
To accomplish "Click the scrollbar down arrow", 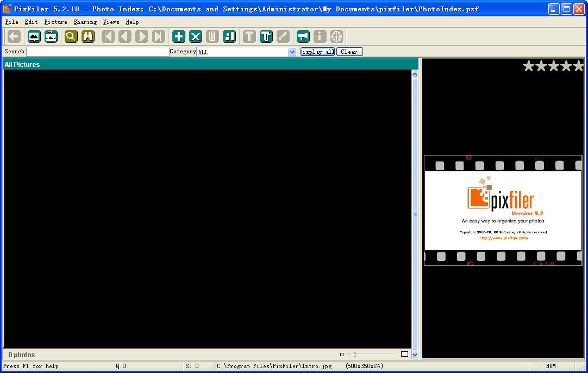I will click(x=415, y=355).
